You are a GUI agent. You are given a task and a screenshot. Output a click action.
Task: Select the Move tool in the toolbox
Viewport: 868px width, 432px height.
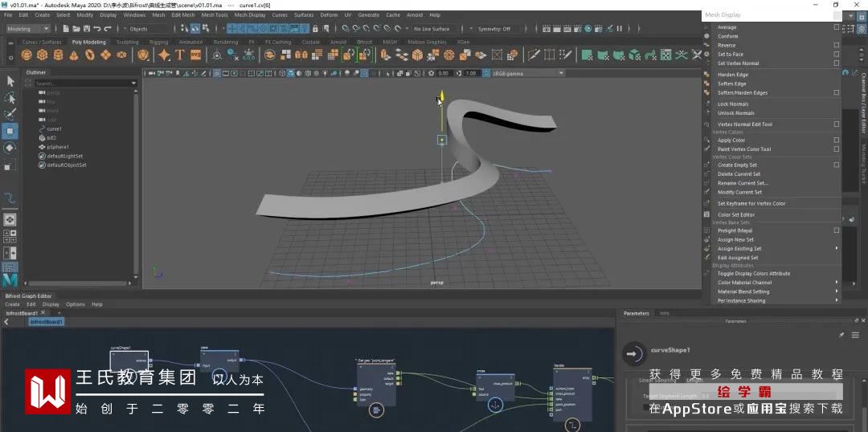point(10,131)
